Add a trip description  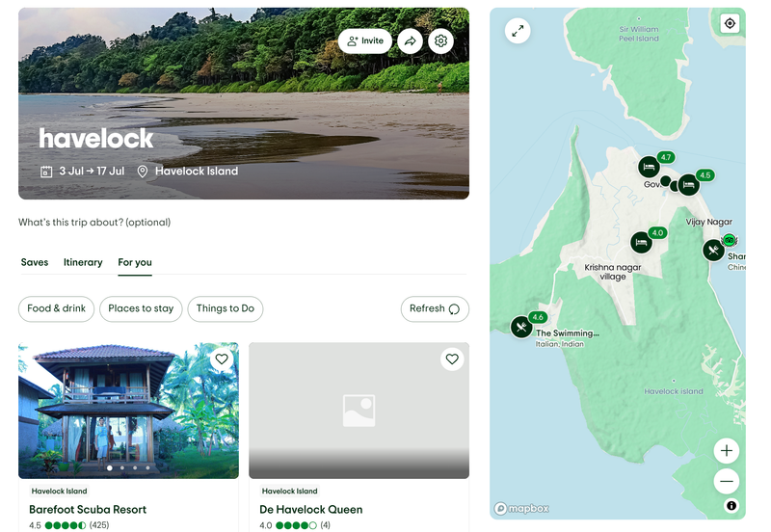coord(94,223)
